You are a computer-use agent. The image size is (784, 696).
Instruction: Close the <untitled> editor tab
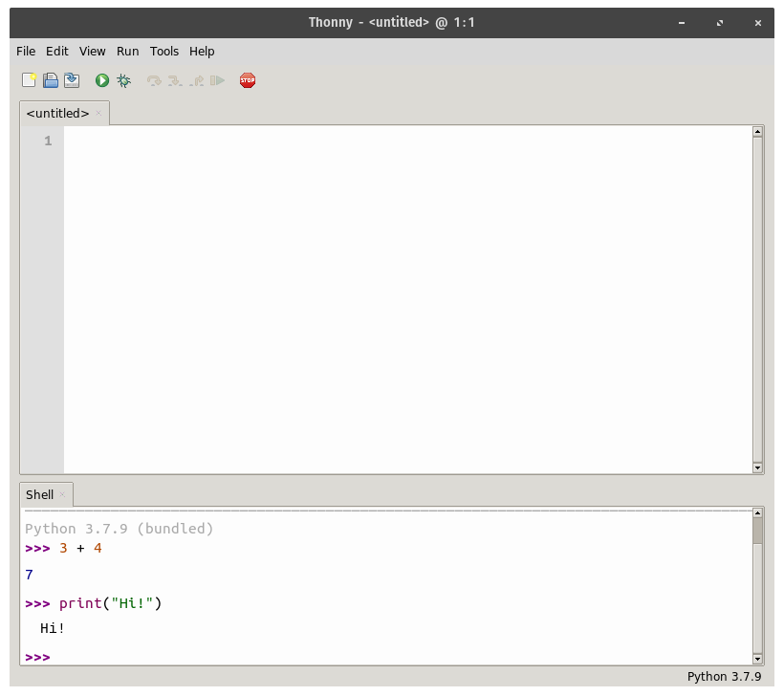tap(98, 114)
